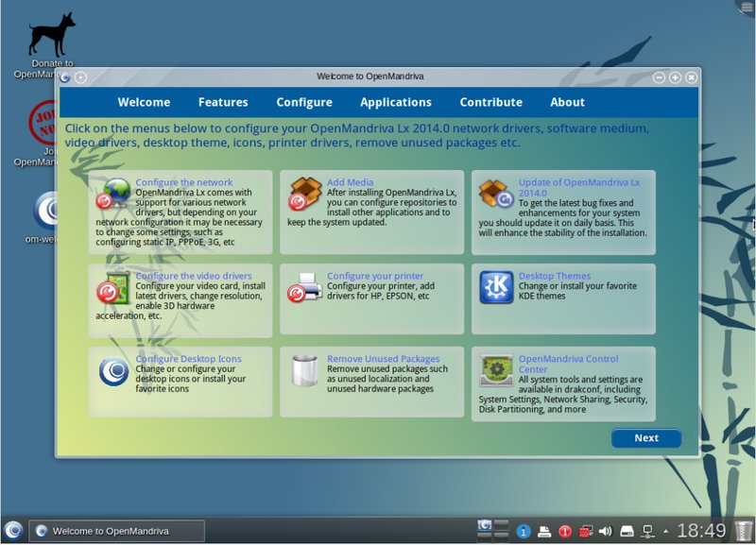Maximize the Welcome to OpenMandriva window

[675, 77]
